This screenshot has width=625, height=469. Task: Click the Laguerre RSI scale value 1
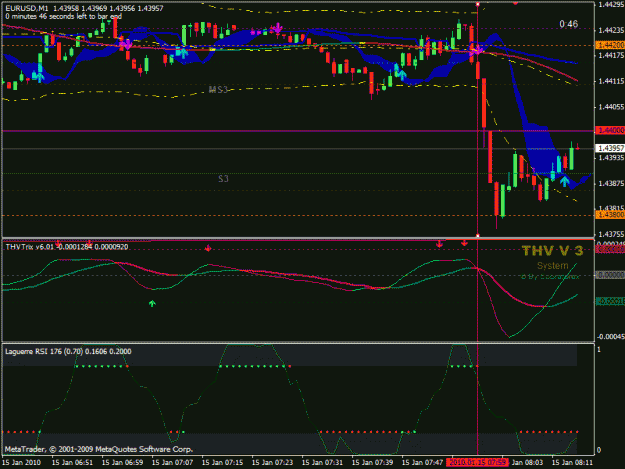click(599, 349)
